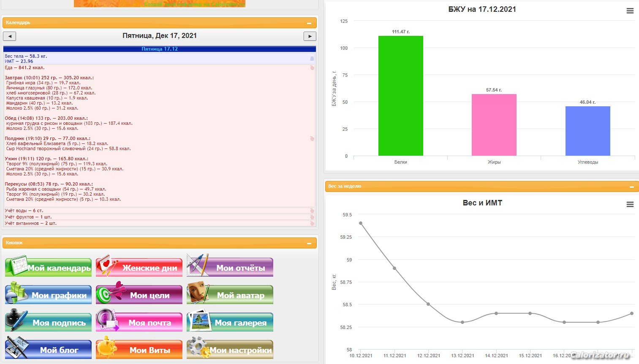Click the Грибная икра food entry

[43, 83]
